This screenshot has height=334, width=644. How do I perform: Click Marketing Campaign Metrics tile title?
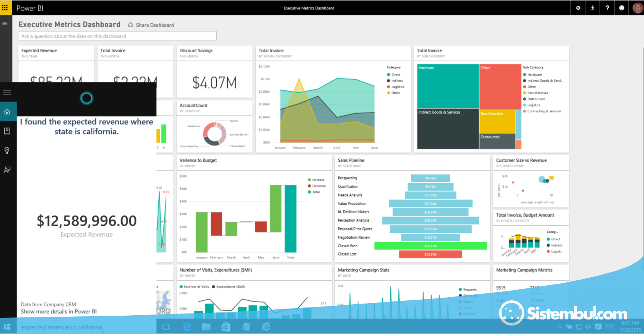tap(524, 270)
